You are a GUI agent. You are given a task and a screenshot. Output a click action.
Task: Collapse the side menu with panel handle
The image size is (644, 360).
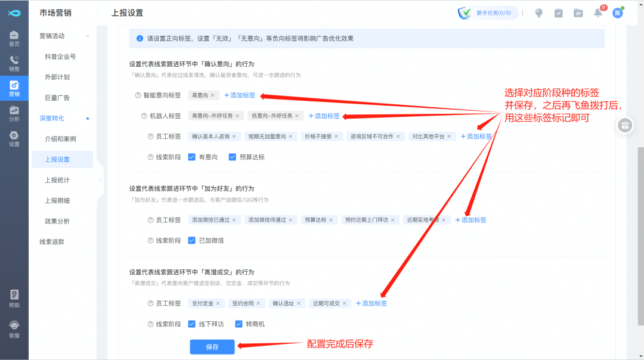[x=100, y=180]
